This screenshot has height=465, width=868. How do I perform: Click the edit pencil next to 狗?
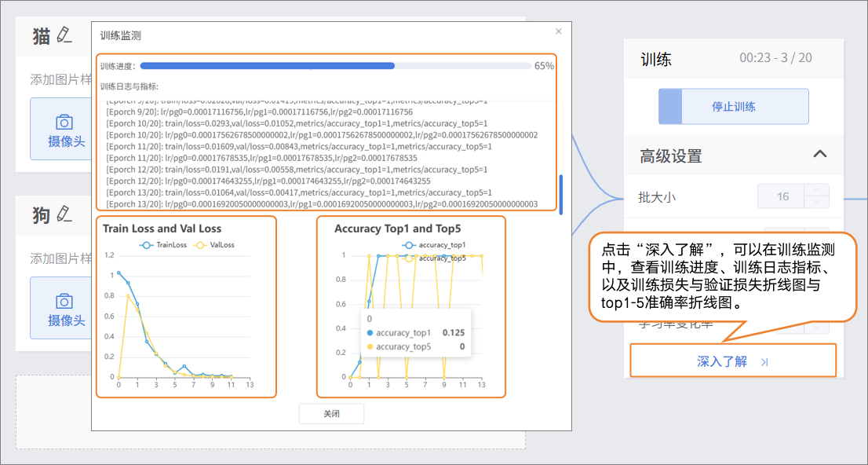point(64,214)
